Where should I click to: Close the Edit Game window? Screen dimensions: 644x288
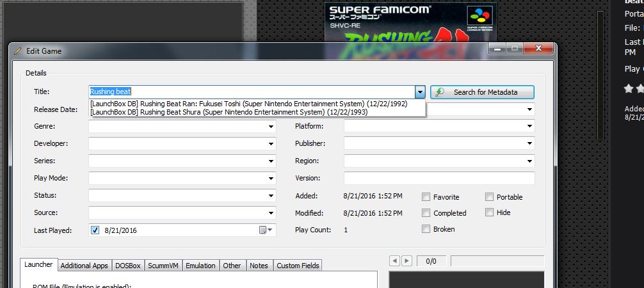pyautogui.click(x=538, y=49)
